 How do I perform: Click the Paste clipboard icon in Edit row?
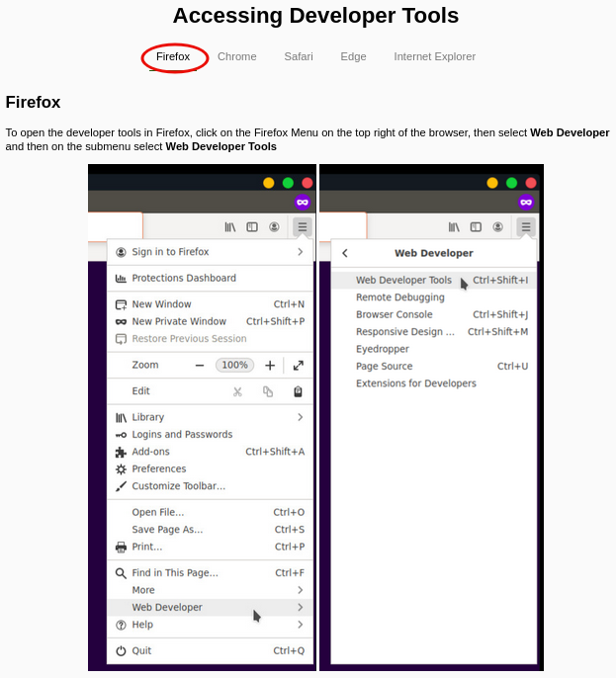pyautogui.click(x=298, y=391)
